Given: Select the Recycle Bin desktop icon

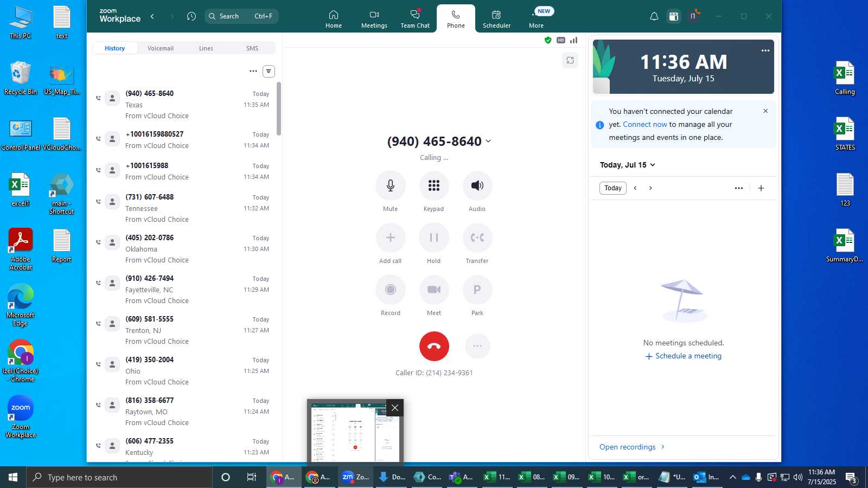Looking at the screenshot, I should (x=21, y=78).
